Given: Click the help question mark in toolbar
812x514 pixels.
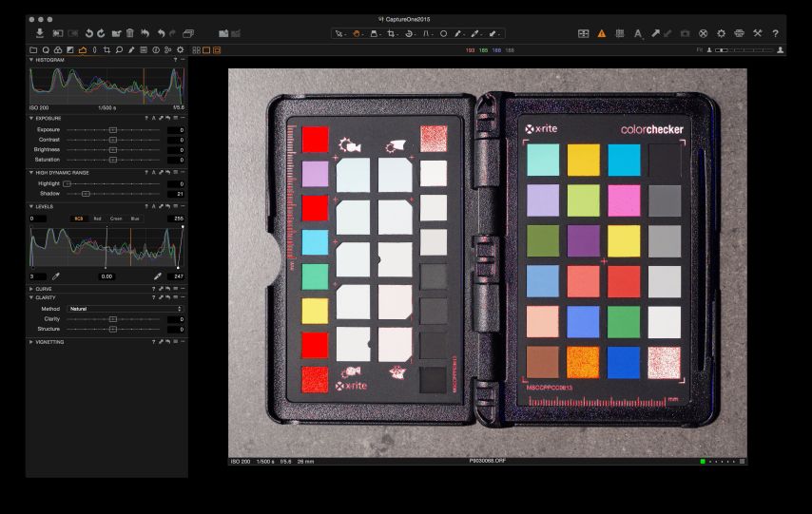Looking at the screenshot, I should pos(775,33).
